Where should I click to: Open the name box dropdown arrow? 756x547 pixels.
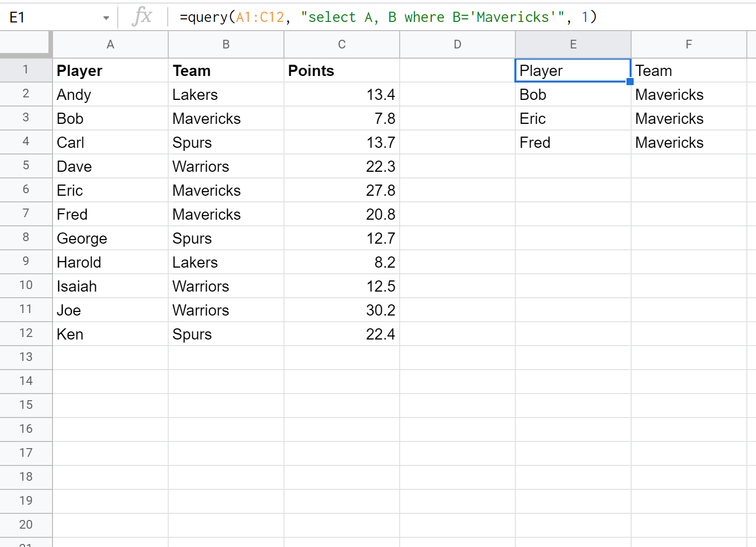point(106,18)
